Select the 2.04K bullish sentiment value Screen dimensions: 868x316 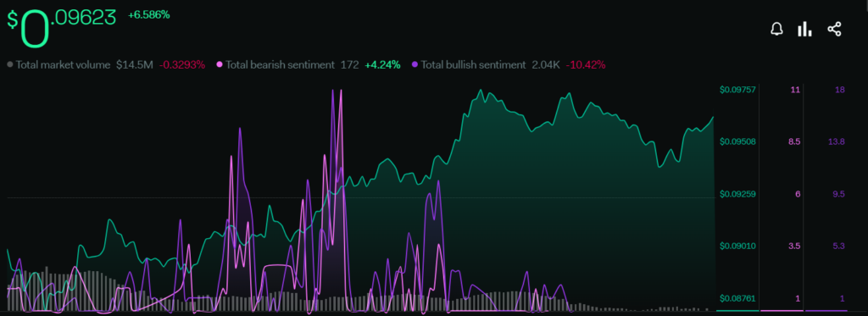tap(546, 64)
